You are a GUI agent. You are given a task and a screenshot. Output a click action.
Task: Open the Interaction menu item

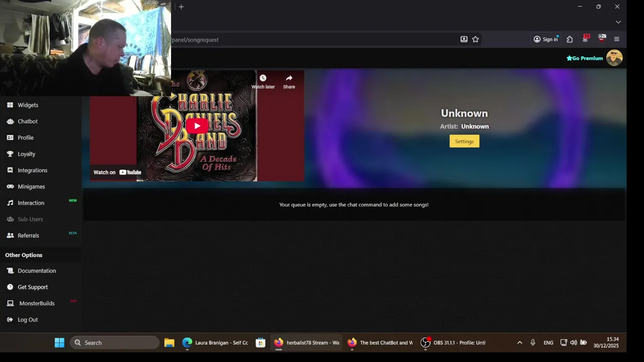pyautogui.click(x=31, y=203)
